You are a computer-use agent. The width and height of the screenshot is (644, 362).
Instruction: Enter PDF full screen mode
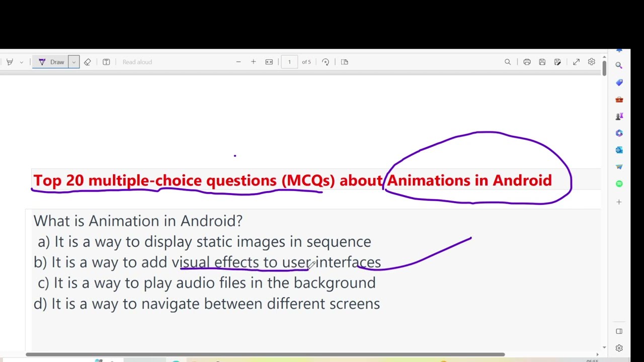point(577,62)
